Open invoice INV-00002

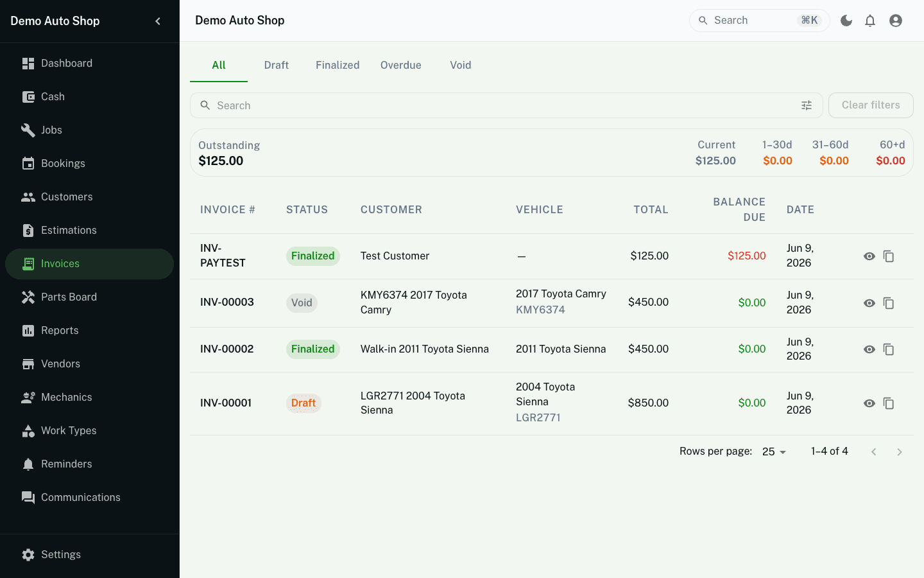(x=227, y=349)
